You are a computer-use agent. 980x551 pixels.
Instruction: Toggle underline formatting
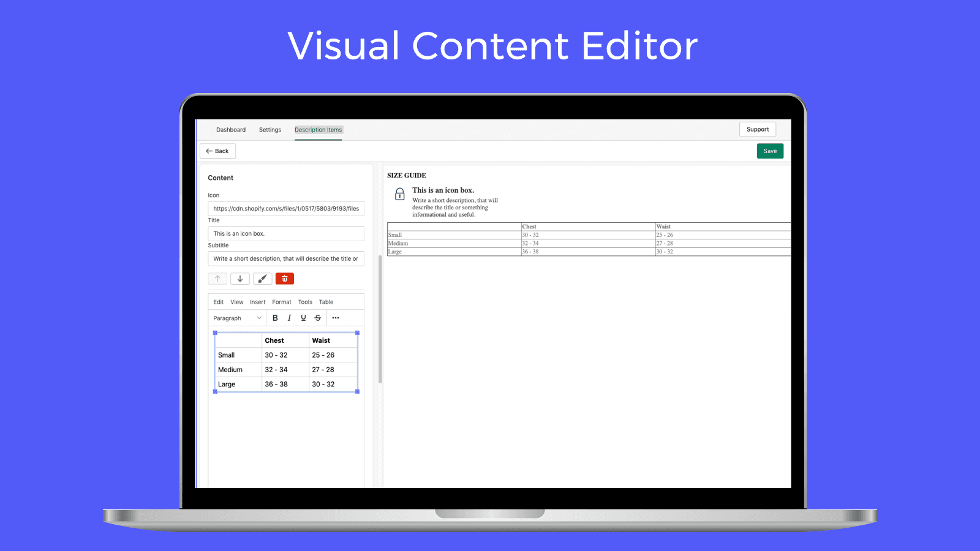tap(303, 318)
